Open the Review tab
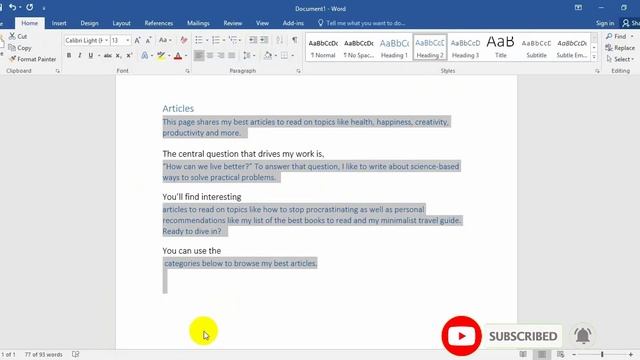This screenshot has width=640, height=360. [x=233, y=23]
